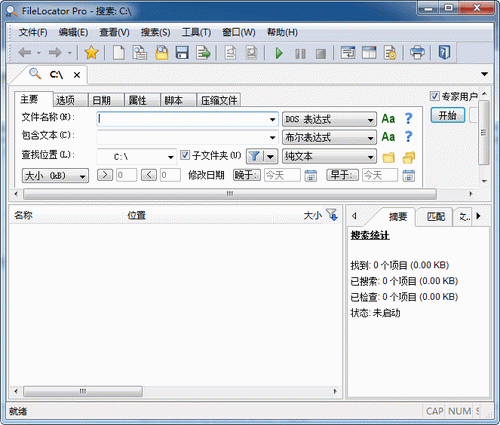
Task: Open the 工具(T) menu
Action: coord(196,32)
